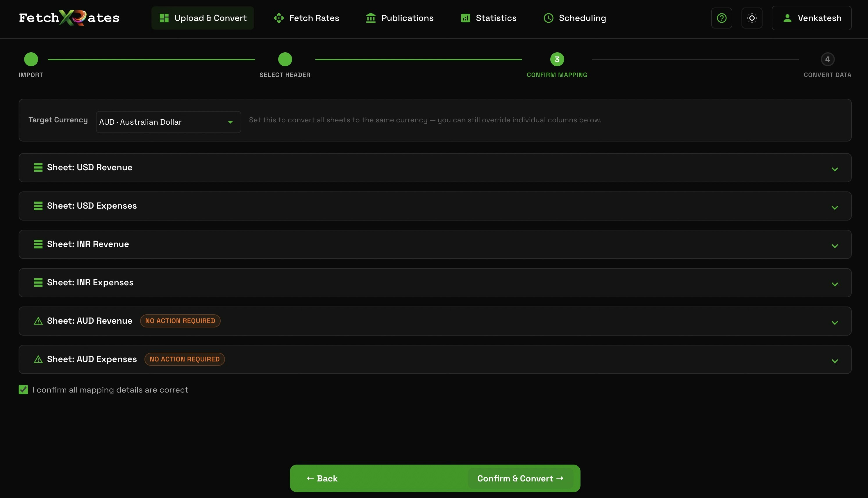868x498 pixels.
Task: Click the CONVERT DATA step label
Action: pyautogui.click(x=828, y=75)
